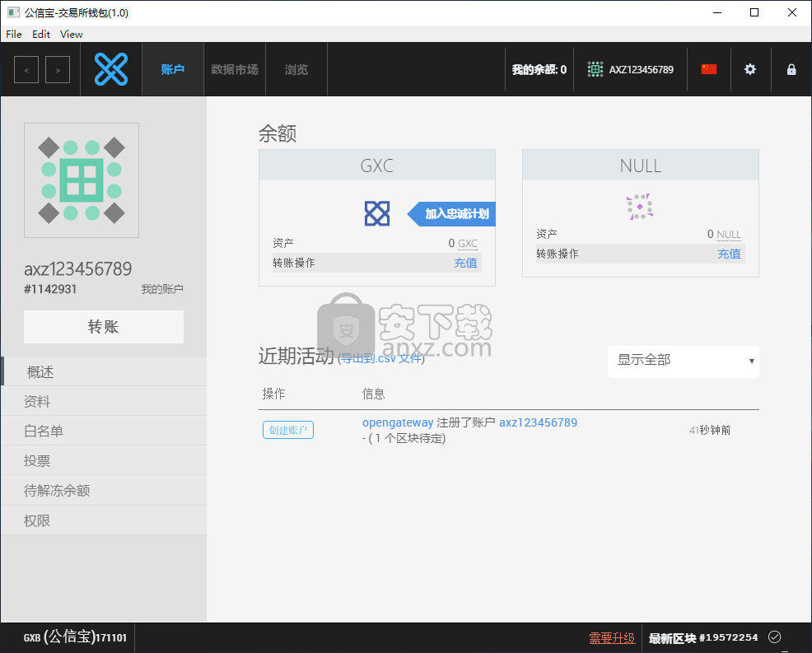Select 权限 in the sidebar
This screenshot has width=812, height=653.
click(104, 520)
